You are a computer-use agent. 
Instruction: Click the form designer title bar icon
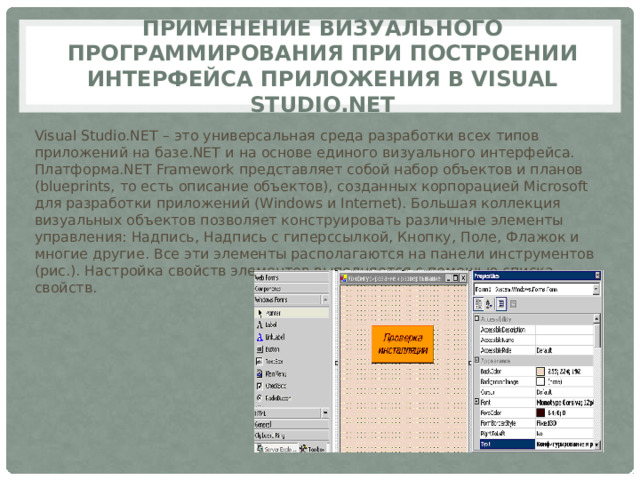coord(344,278)
